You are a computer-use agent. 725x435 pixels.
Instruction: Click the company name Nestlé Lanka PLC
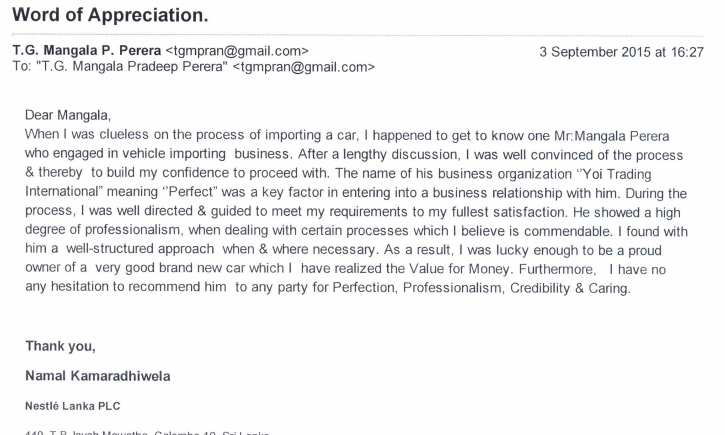pos(73,406)
